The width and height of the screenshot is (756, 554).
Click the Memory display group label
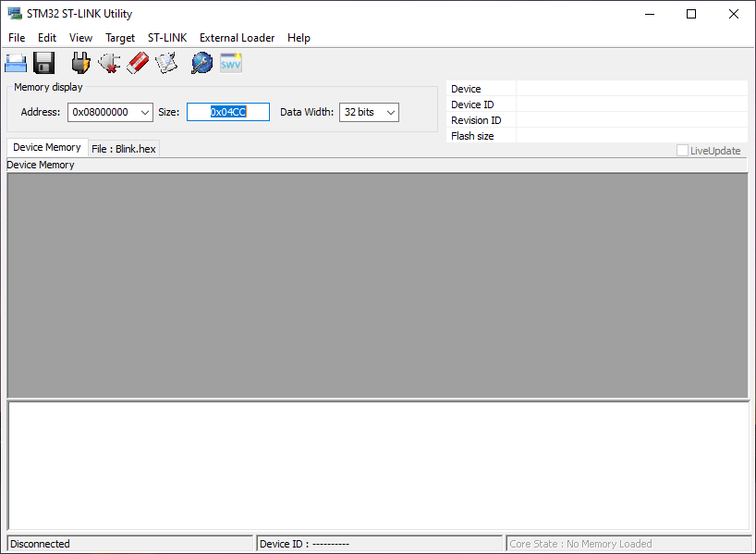48,87
